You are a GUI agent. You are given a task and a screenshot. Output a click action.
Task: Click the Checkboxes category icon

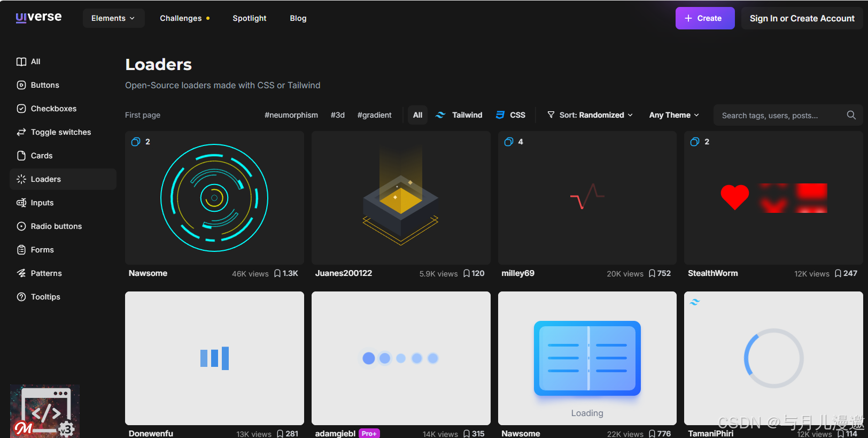tap(21, 109)
